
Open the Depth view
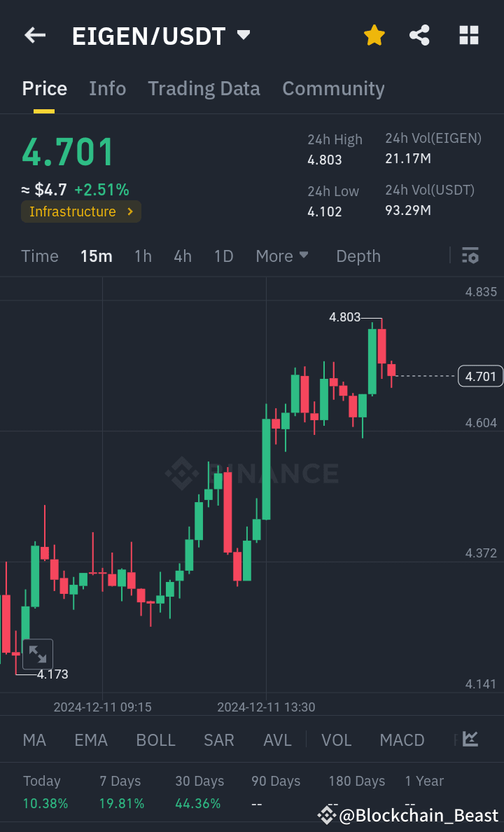tap(358, 256)
